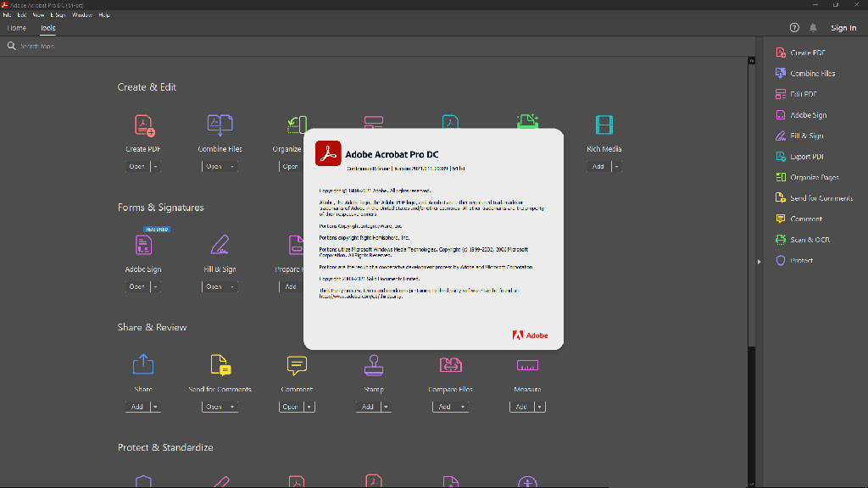Image resolution: width=868 pixels, height=488 pixels.
Task: Click 'Protect & Standardize' section heading
Action: click(x=165, y=447)
